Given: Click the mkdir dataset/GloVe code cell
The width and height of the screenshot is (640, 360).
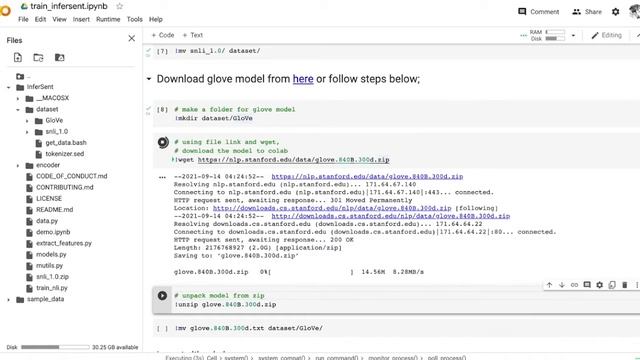Looking at the screenshot, I should 396,114.
